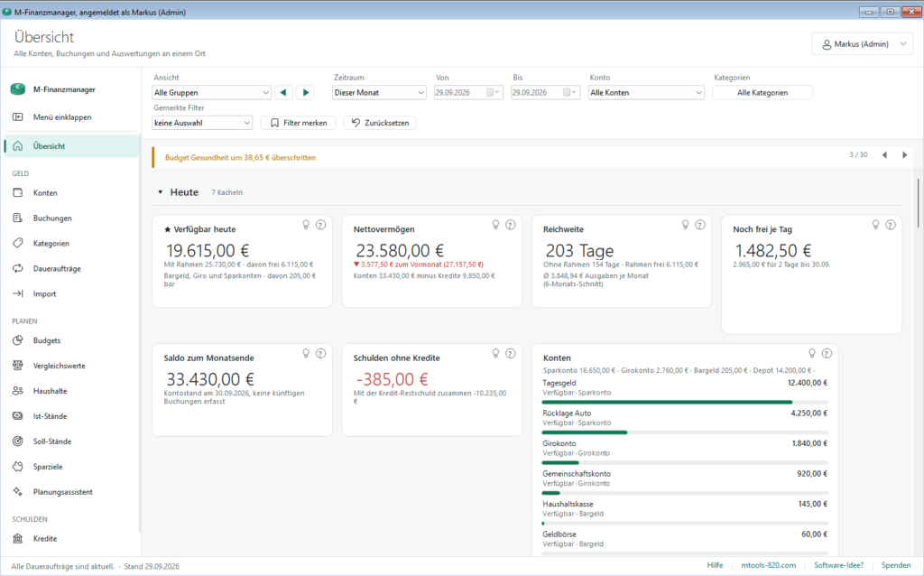Click the main content vertical scrollbar

pos(918,203)
